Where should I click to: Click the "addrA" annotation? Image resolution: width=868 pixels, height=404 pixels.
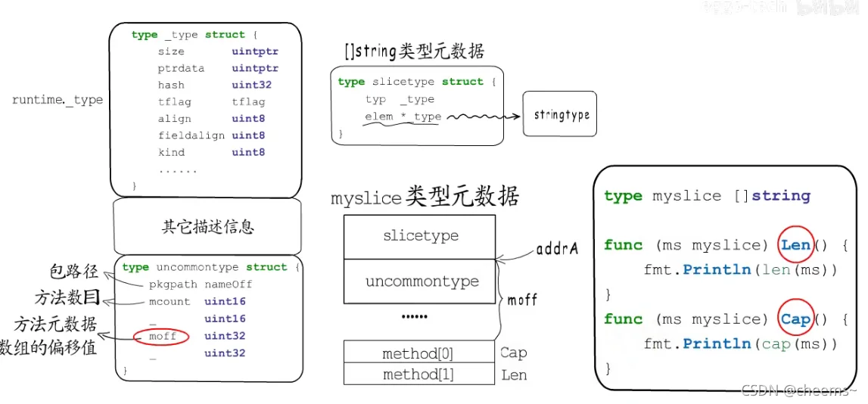pos(558,249)
